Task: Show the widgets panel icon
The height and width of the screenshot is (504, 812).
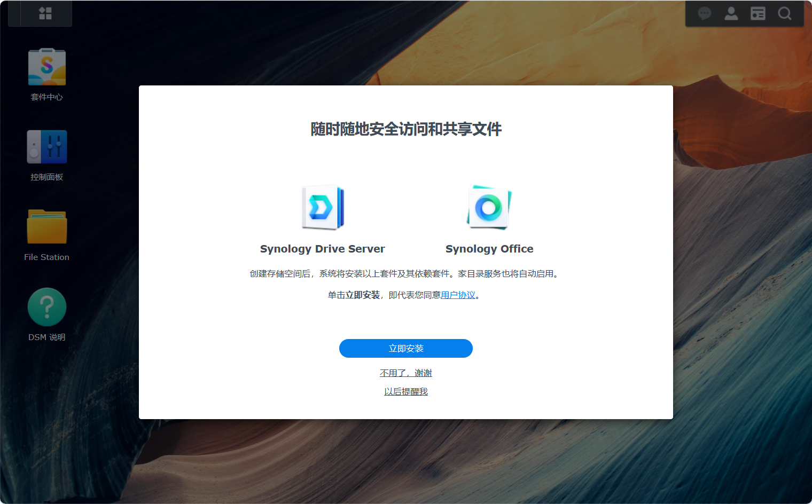Action: pyautogui.click(x=758, y=13)
